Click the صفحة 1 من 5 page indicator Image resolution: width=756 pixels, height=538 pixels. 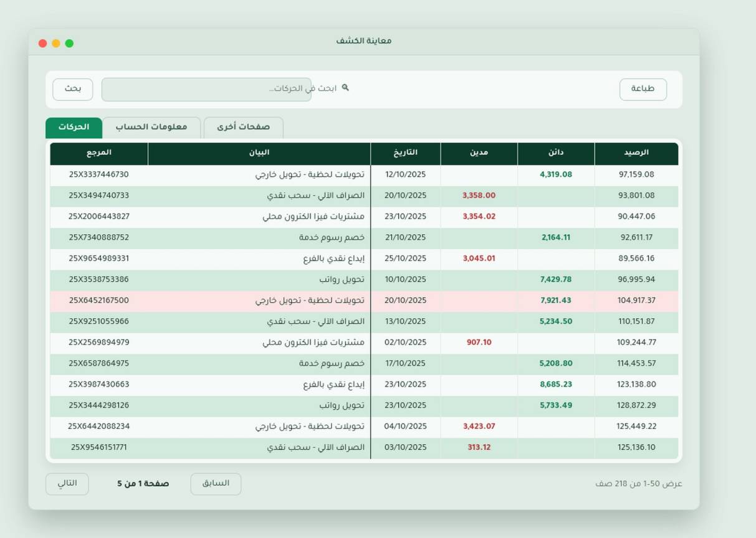[143, 484]
